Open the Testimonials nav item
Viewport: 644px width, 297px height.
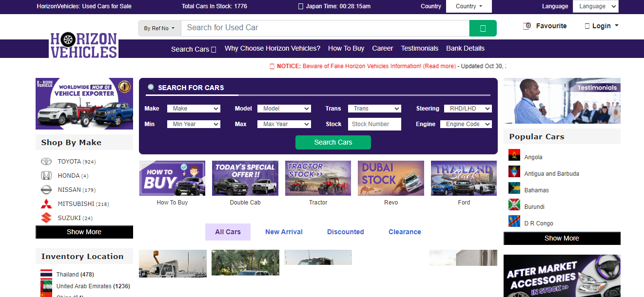(420, 48)
